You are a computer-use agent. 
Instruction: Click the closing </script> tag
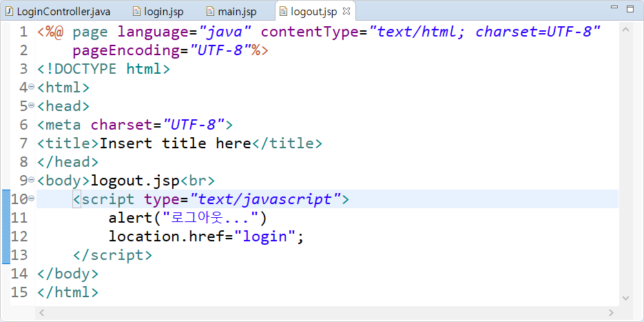click(112, 255)
